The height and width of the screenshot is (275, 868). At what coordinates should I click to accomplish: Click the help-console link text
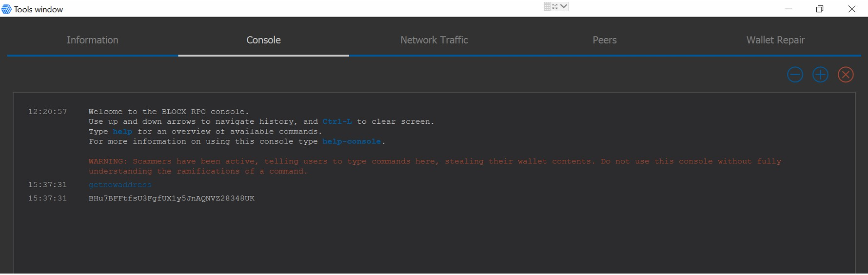click(352, 141)
